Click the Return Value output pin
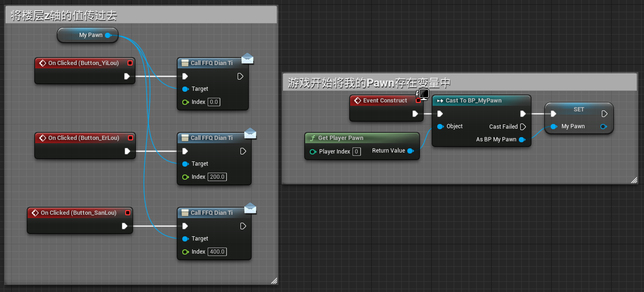 pos(410,151)
